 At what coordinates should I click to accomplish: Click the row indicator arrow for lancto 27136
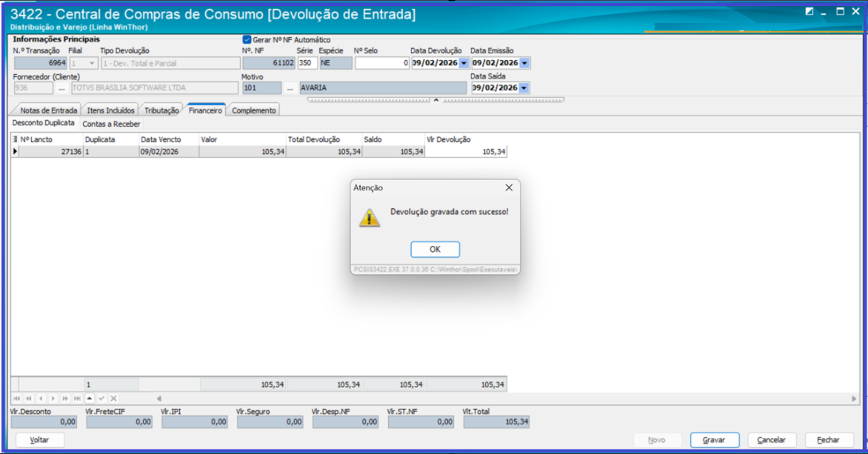[x=15, y=151]
